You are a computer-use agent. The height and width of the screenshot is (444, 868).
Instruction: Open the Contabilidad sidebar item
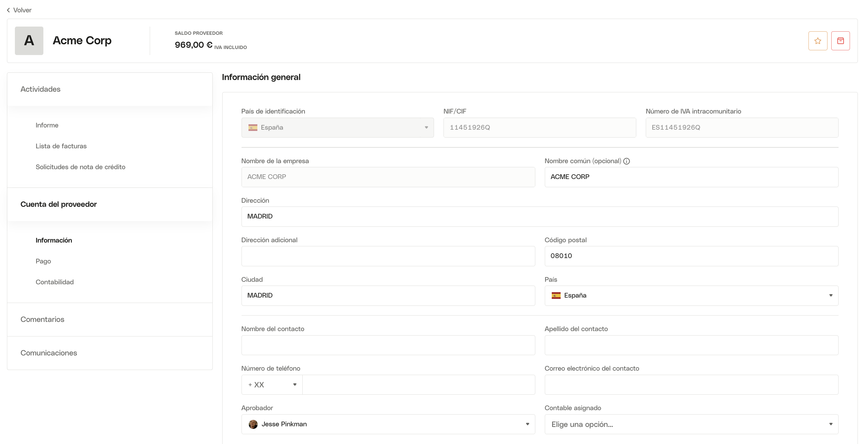click(x=54, y=282)
